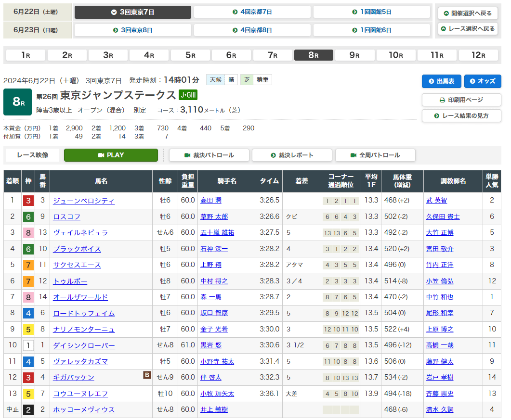Image resolution: width=511 pixels, height=420 pixels.
Task: Open 裁決パトロール patrol video
Action: (209, 155)
